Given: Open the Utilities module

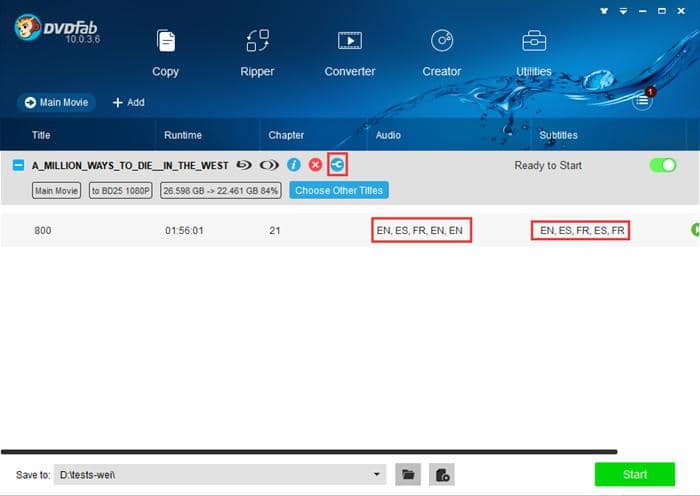Looking at the screenshot, I should click(x=534, y=54).
